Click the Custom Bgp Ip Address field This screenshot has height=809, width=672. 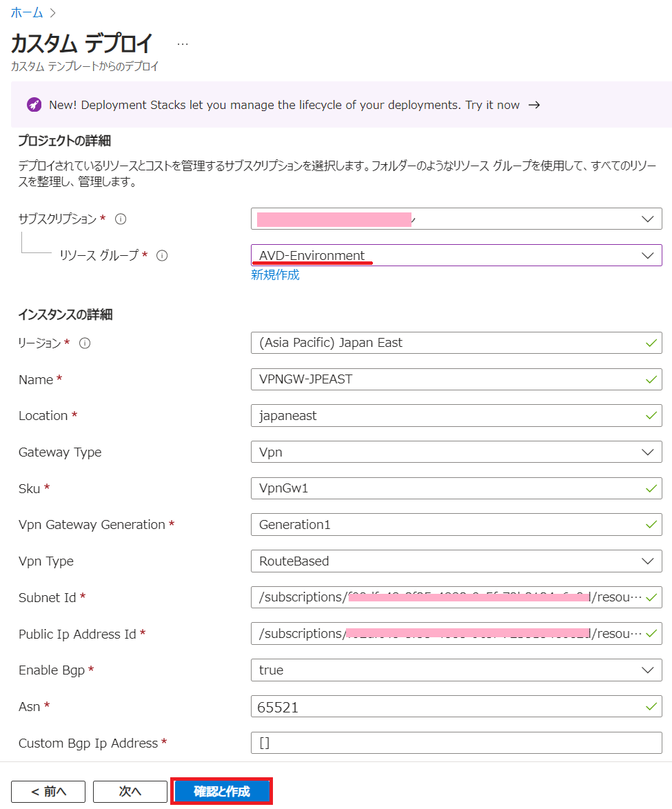click(456, 743)
